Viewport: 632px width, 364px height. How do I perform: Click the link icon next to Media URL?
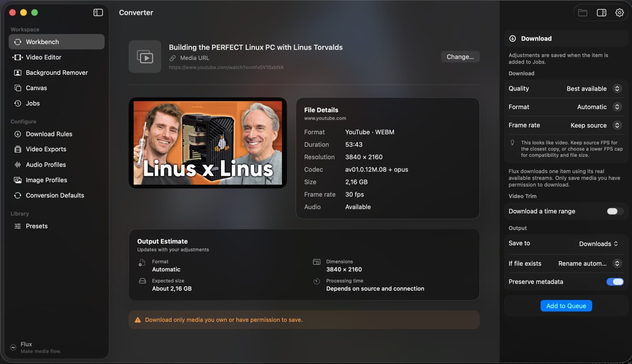click(x=173, y=58)
